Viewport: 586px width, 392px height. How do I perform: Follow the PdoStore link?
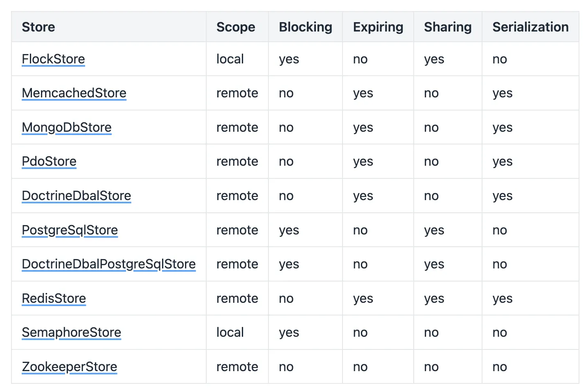pyautogui.click(x=49, y=161)
